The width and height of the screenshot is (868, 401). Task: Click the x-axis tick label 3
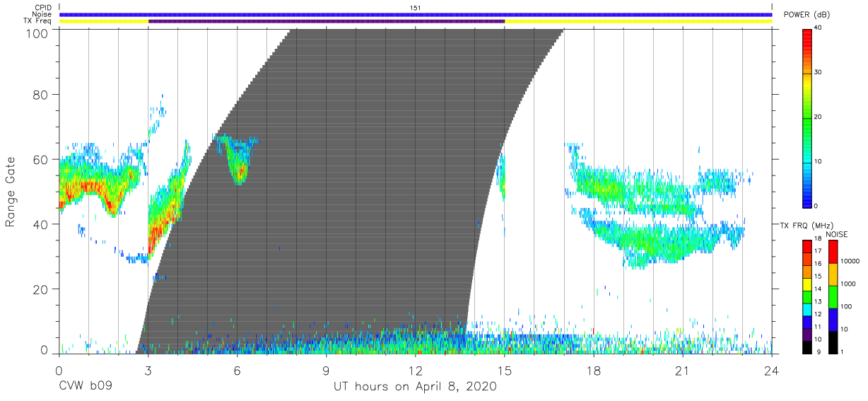tap(148, 370)
